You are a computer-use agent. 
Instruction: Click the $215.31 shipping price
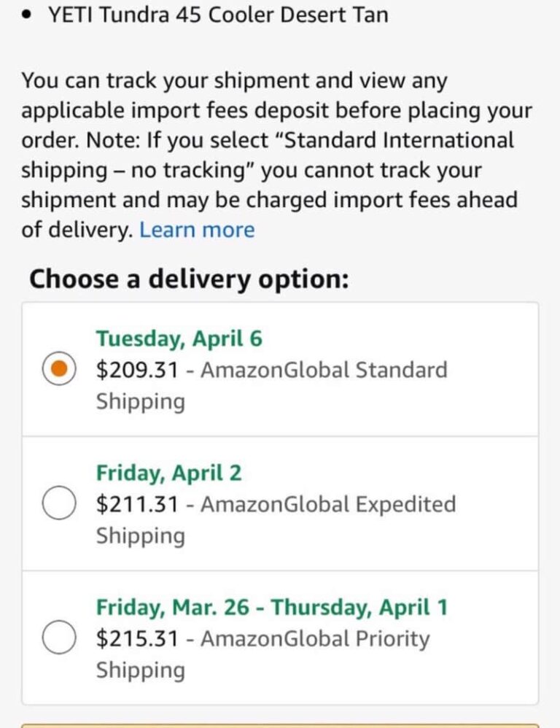(137, 638)
